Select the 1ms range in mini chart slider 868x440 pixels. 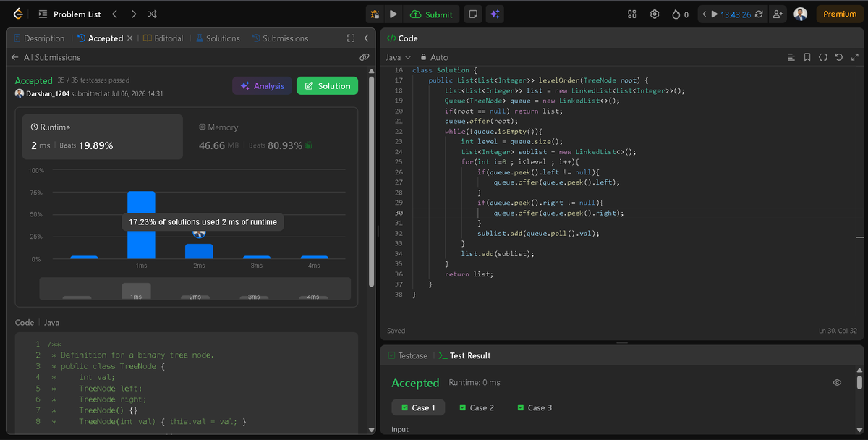coord(136,292)
